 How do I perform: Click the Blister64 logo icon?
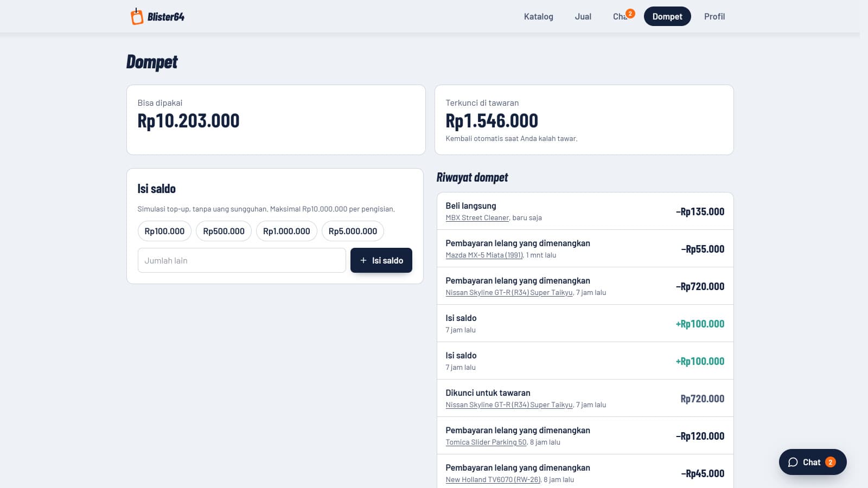pyautogui.click(x=137, y=16)
